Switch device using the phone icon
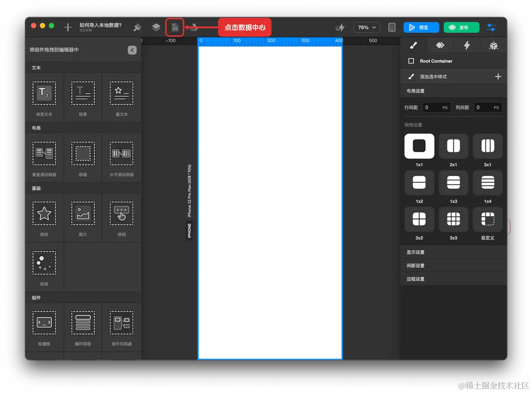Viewport: 532px width, 393px height. point(392,28)
